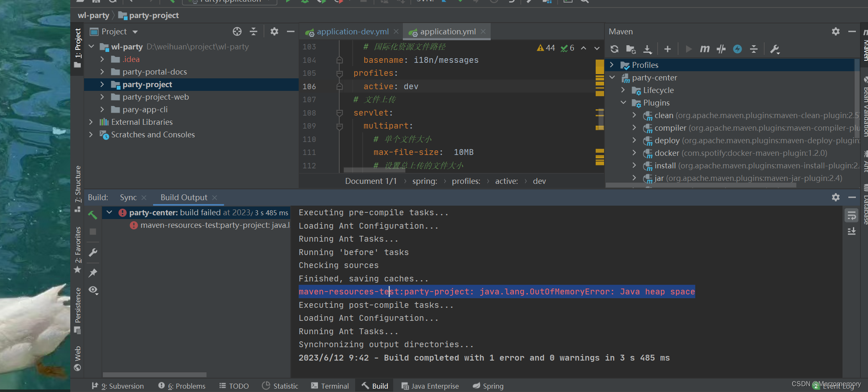Execute a Maven goal using the m icon
868x392 pixels.
[704, 49]
